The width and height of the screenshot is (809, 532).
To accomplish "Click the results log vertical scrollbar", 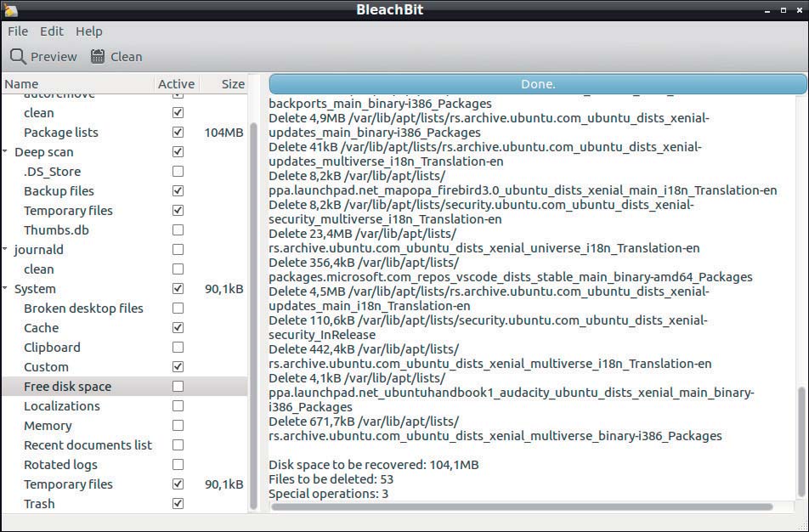I will coord(801,441).
